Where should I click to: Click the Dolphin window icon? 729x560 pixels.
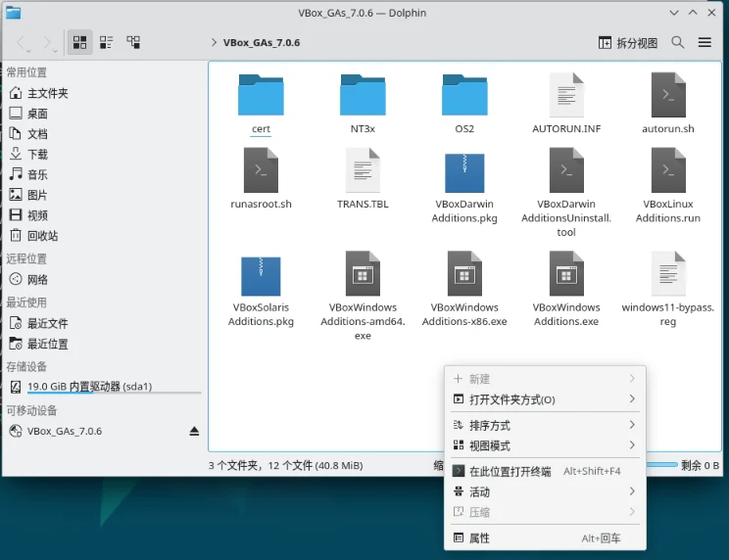[13, 13]
